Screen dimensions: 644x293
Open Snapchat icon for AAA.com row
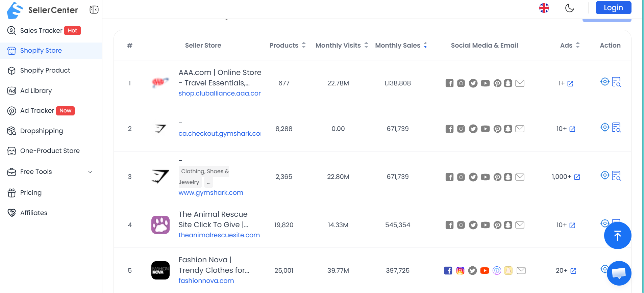pyautogui.click(x=508, y=83)
